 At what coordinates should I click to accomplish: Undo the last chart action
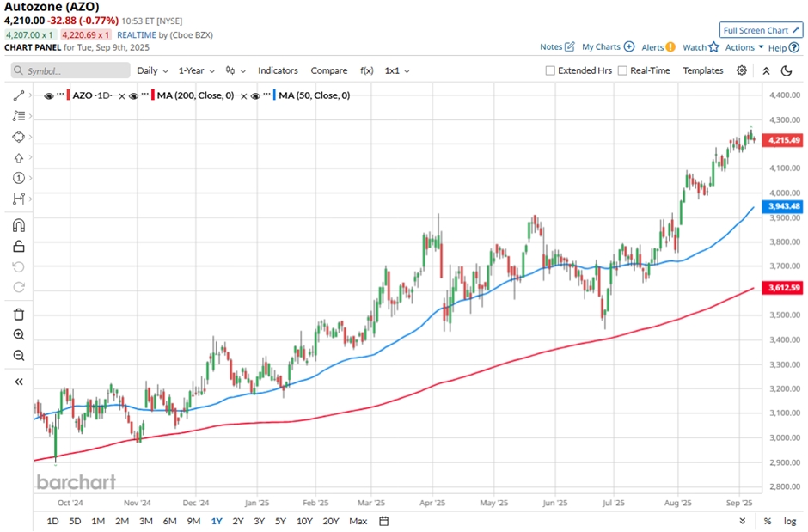point(19,266)
